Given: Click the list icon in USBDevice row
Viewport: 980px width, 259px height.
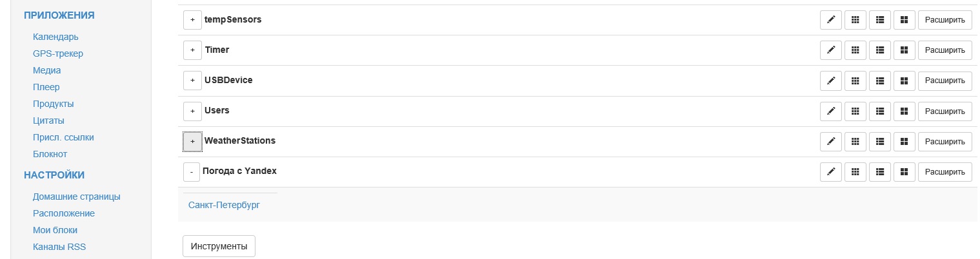Looking at the screenshot, I should (x=879, y=81).
